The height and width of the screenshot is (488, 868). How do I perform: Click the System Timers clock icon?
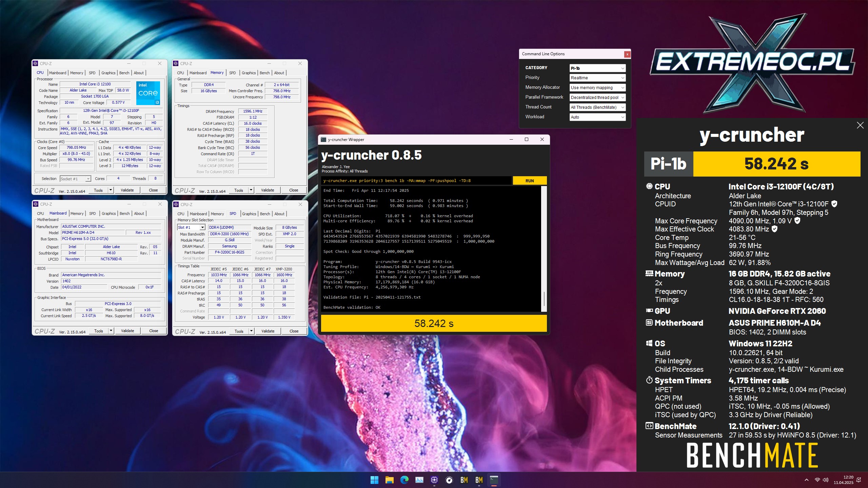tap(649, 380)
